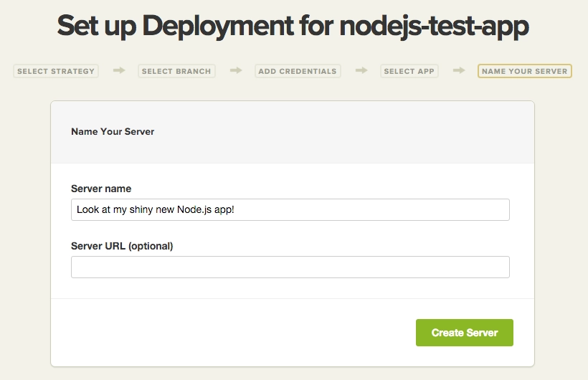Viewport: 588px width, 380px height.
Task: Click the empty gray header area right of heading
Action: (x=344, y=132)
